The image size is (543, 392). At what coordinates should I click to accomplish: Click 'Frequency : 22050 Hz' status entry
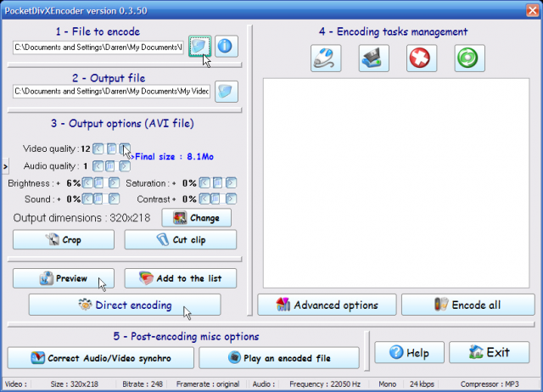click(x=325, y=384)
